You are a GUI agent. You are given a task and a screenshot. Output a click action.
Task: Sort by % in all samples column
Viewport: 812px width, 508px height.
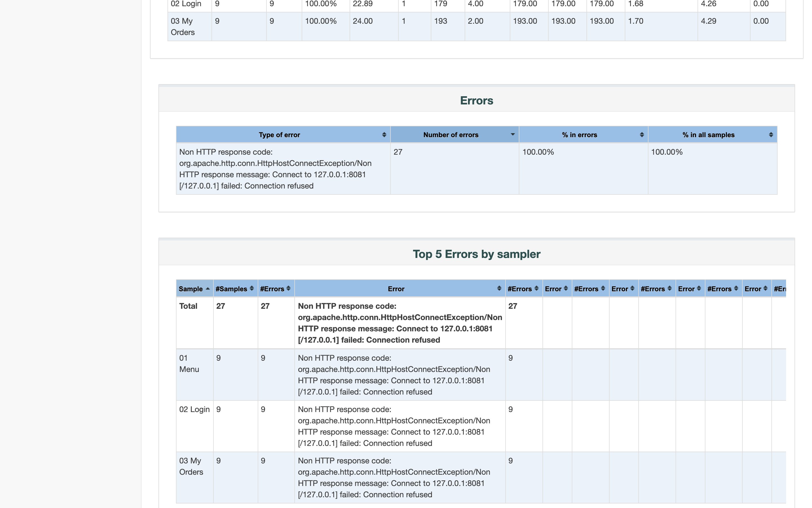point(712,135)
